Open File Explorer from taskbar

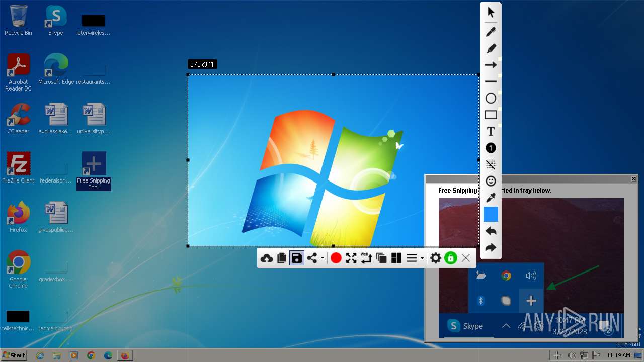57,355
